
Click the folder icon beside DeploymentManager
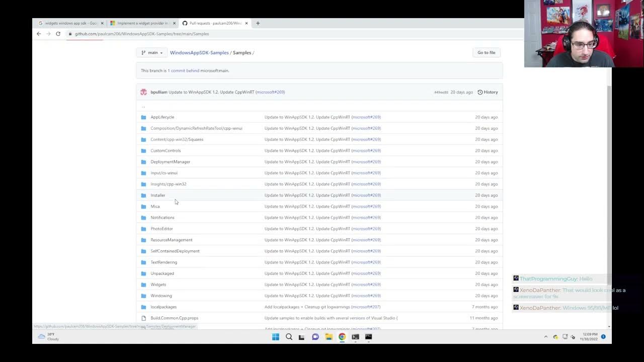tap(143, 162)
